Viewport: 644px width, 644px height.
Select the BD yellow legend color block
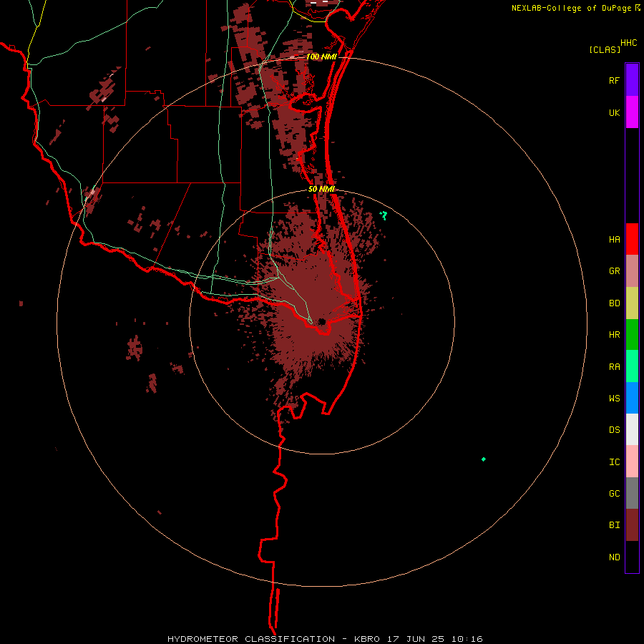pyautogui.click(x=632, y=303)
